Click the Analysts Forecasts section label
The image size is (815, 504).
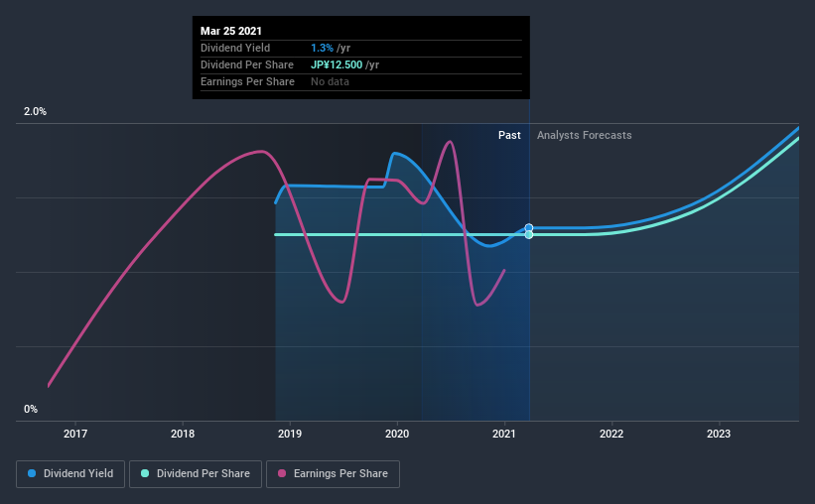585,135
